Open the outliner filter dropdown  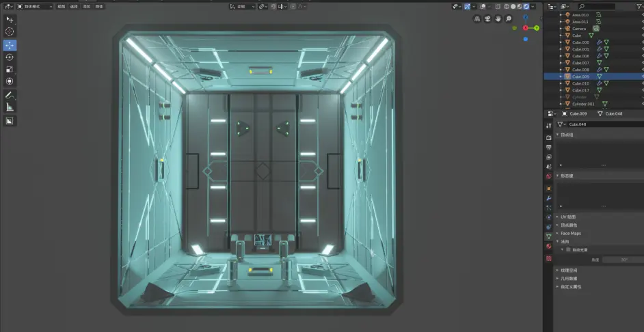pyautogui.click(x=640, y=7)
